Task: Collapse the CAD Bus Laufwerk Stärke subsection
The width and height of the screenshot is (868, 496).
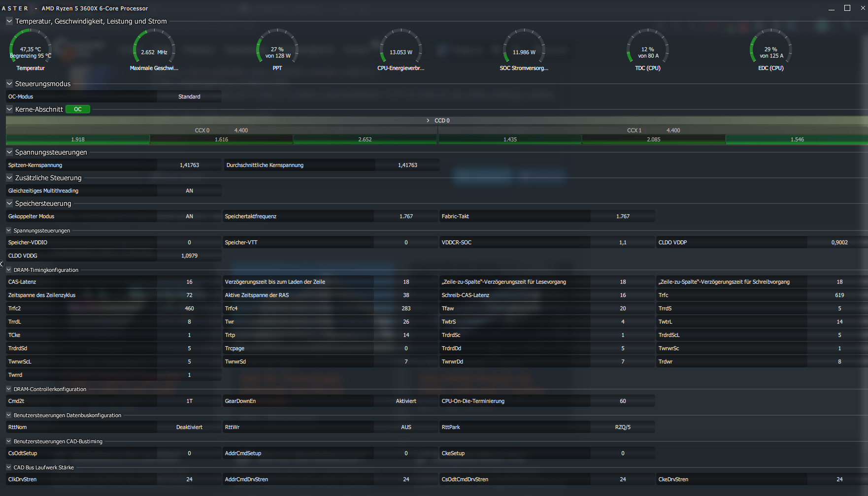Action: (x=9, y=467)
